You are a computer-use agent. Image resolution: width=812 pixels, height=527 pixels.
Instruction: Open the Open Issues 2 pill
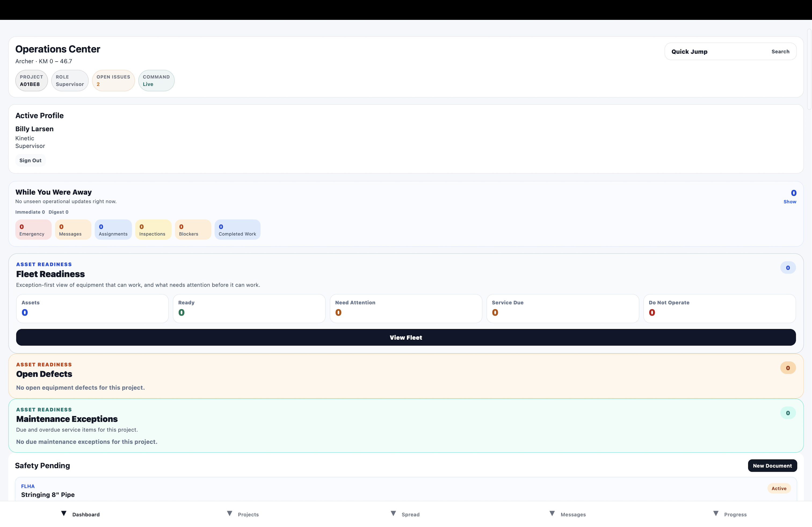(x=113, y=80)
